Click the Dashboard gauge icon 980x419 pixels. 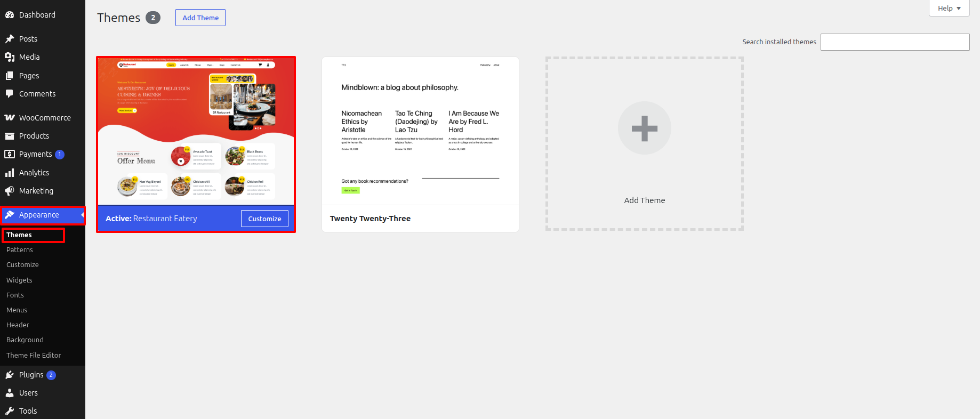(x=10, y=15)
